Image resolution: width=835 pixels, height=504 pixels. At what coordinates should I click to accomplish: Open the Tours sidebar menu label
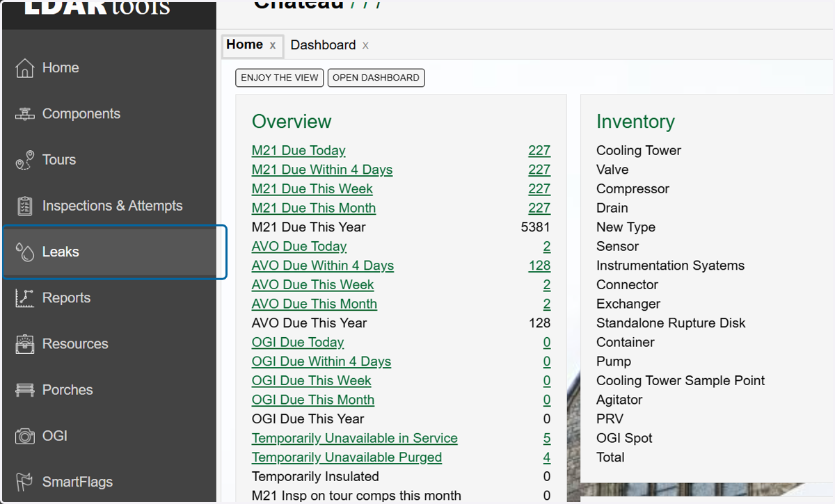59,160
